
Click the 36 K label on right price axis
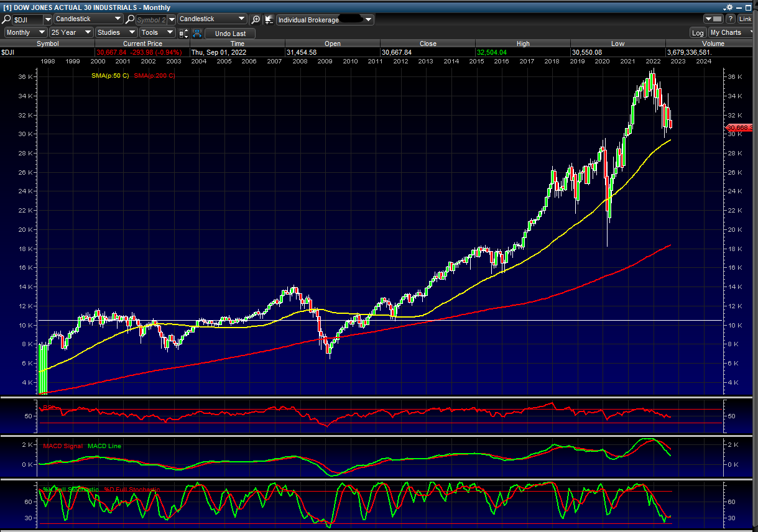pos(734,76)
